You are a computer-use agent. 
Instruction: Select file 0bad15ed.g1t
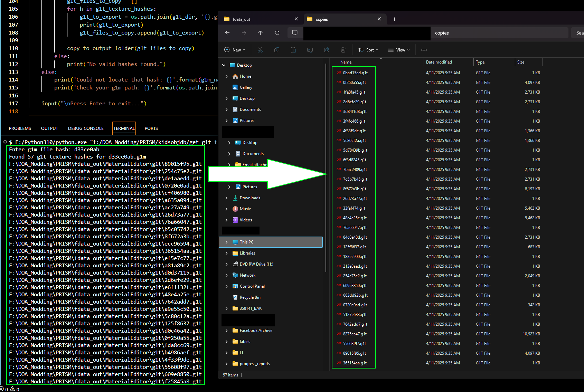click(x=355, y=73)
